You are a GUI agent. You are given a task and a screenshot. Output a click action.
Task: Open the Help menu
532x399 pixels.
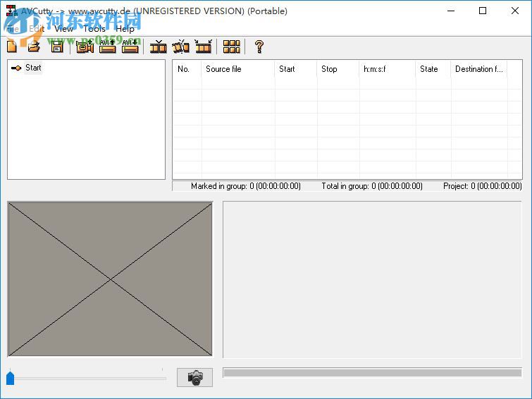pyautogui.click(x=125, y=29)
